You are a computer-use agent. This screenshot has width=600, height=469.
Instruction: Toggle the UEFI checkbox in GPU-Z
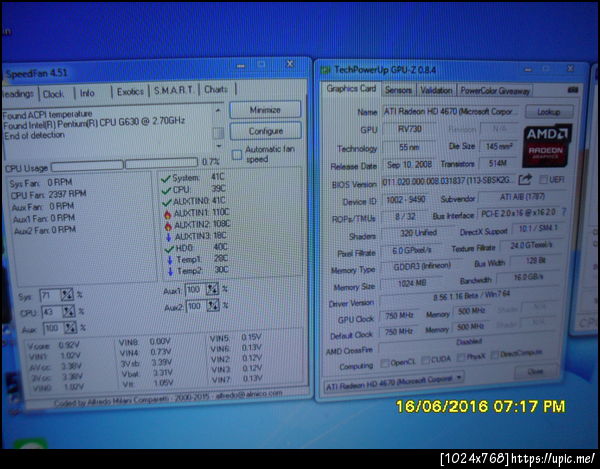coord(543,179)
